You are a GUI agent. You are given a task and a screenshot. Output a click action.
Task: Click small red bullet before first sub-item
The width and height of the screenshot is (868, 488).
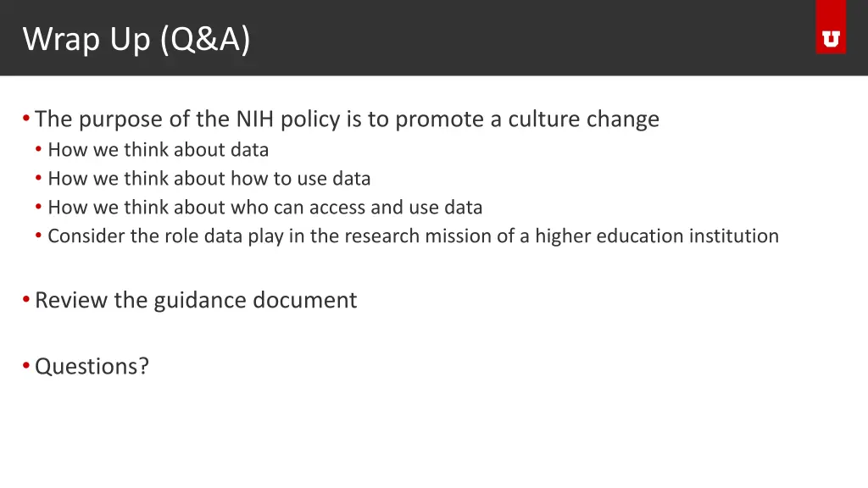tap(38, 149)
